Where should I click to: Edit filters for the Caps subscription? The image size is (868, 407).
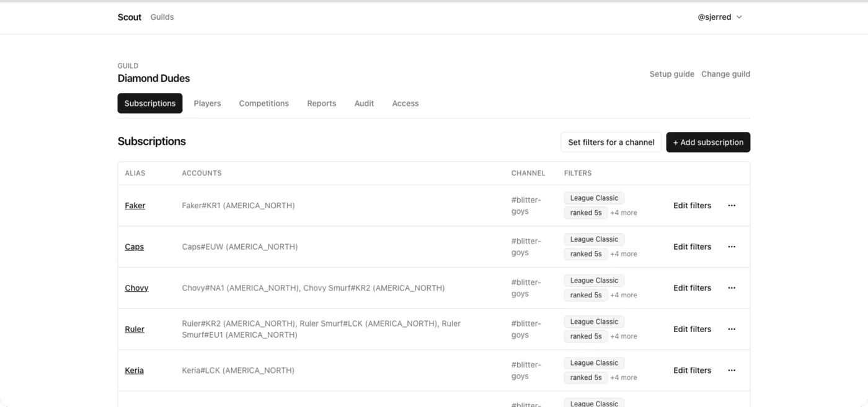click(693, 247)
